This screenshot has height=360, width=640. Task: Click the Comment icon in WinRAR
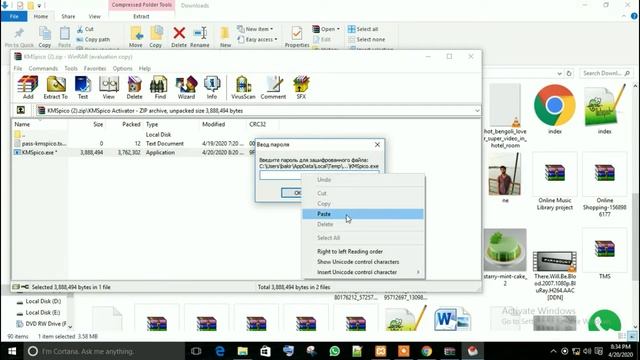[x=273, y=87]
